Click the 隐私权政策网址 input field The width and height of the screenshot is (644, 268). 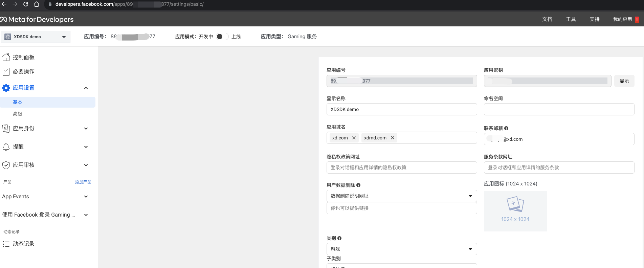coord(402,167)
